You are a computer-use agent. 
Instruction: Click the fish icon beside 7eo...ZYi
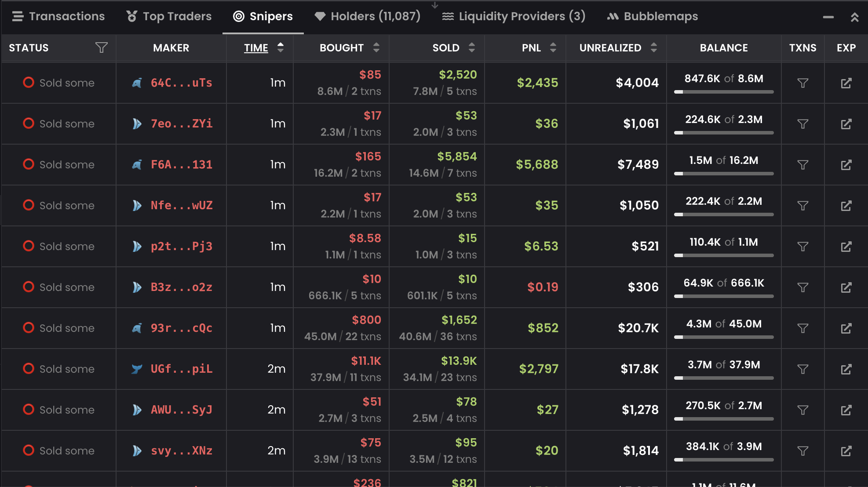[x=137, y=124]
